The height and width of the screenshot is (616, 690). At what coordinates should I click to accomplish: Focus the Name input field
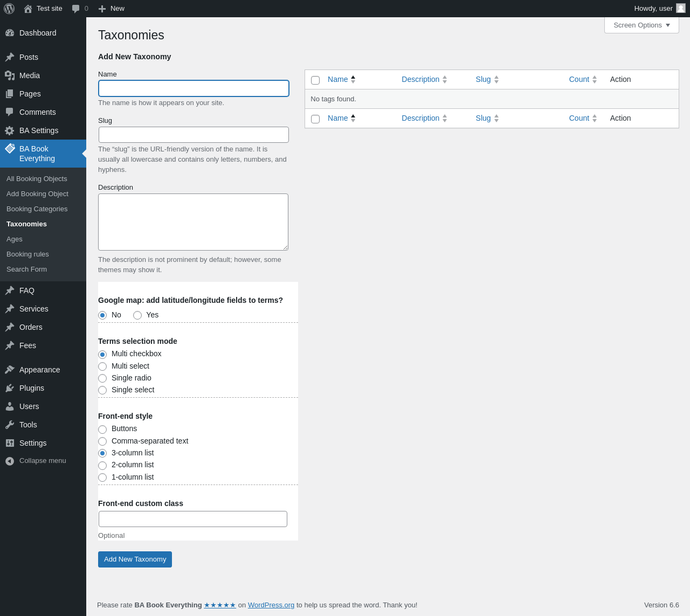(194, 88)
